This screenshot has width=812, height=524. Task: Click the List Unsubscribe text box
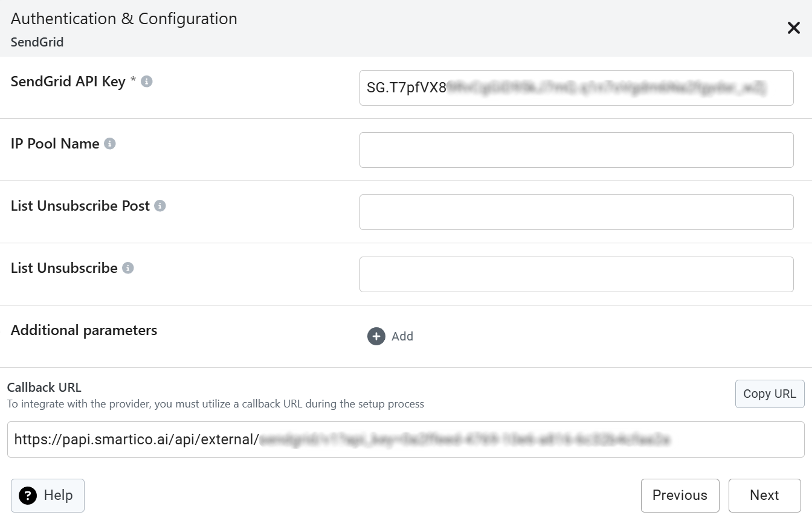(x=576, y=275)
